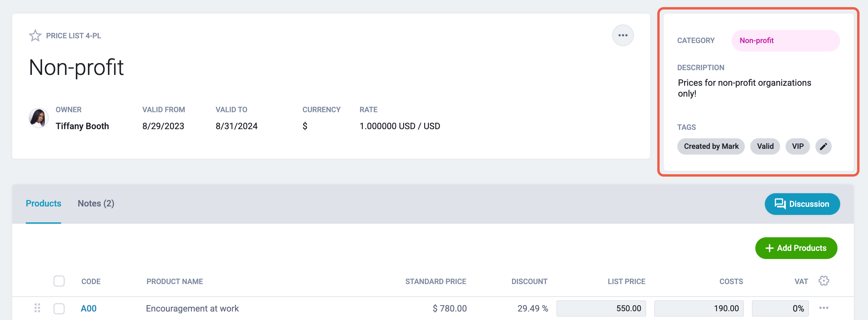Open row actions menu for product A00
This screenshot has height=320, width=868.
(x=824, y=308)
